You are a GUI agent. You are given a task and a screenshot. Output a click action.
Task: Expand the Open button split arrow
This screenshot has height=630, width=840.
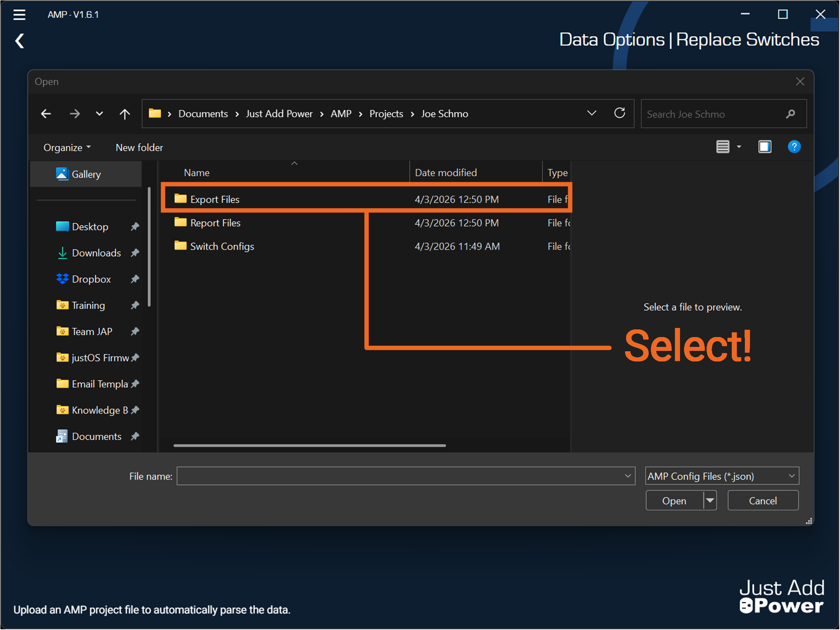point(710,501)
